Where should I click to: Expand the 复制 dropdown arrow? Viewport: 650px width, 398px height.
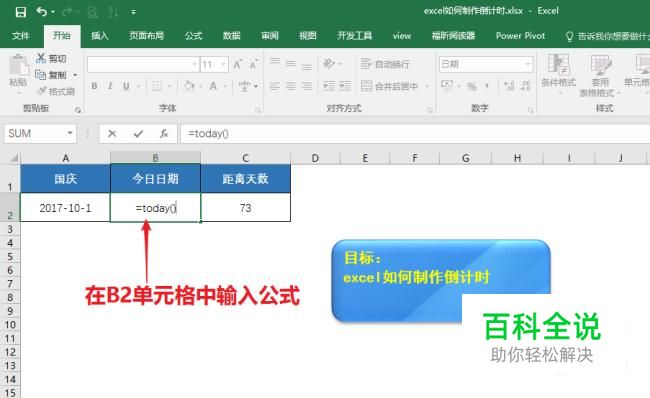coord(75,75)
